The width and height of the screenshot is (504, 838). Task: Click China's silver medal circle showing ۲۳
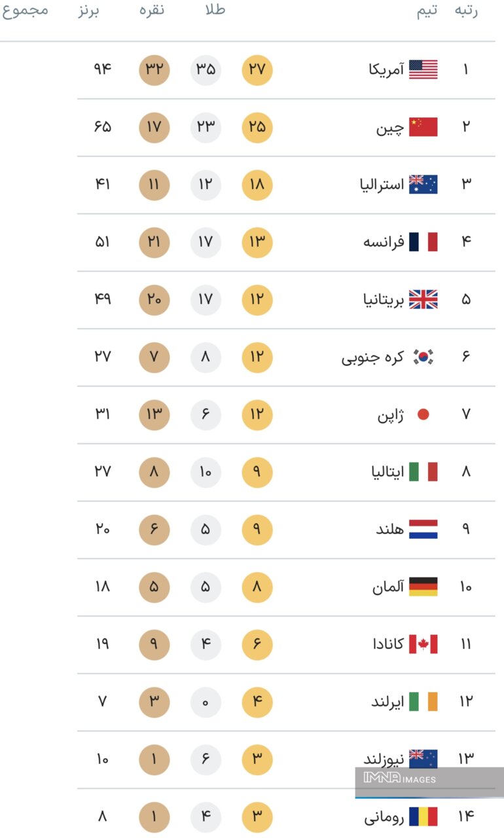point(206,127)
